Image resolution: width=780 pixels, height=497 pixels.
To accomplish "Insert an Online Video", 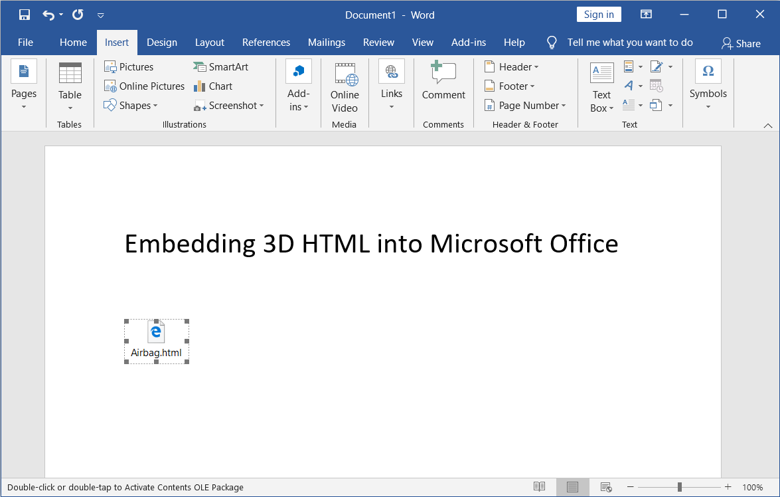I will pos(344,87).
